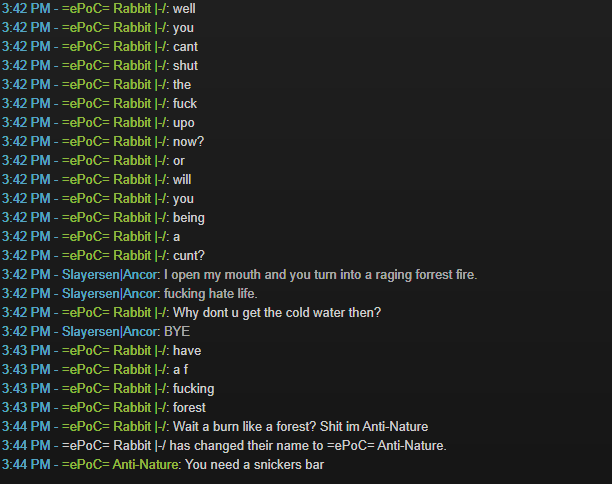The image size is (612, 484).
Task: Select the message 'You need a snickers bar'
Action: pos(254,464)
